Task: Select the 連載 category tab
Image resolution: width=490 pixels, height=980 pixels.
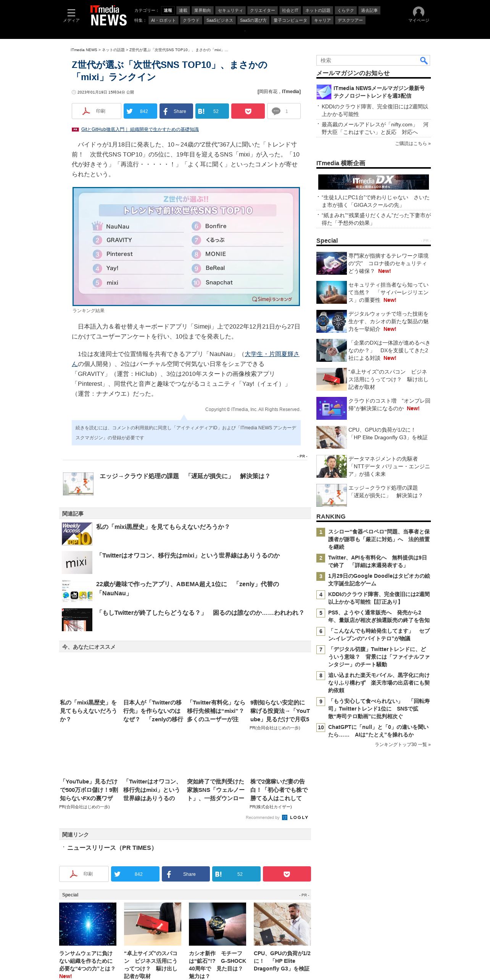Action: 183,10
